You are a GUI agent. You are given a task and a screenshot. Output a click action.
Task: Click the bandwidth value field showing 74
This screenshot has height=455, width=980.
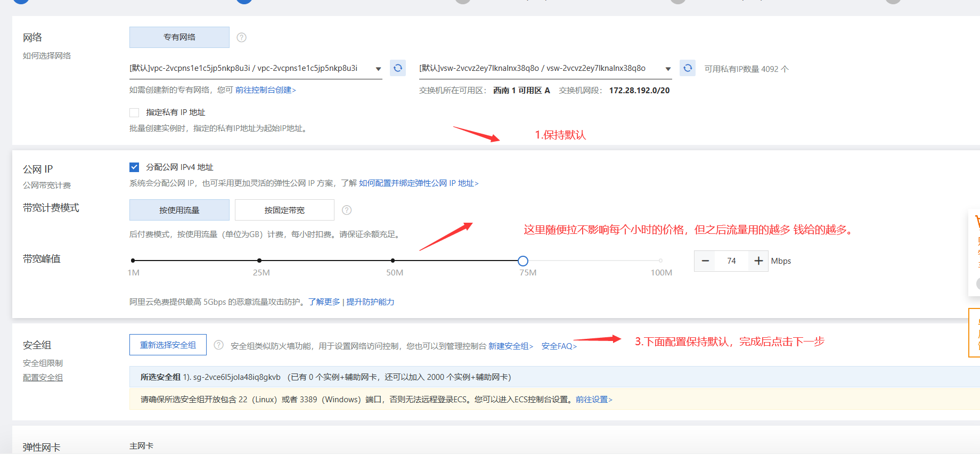click(731, 261)
